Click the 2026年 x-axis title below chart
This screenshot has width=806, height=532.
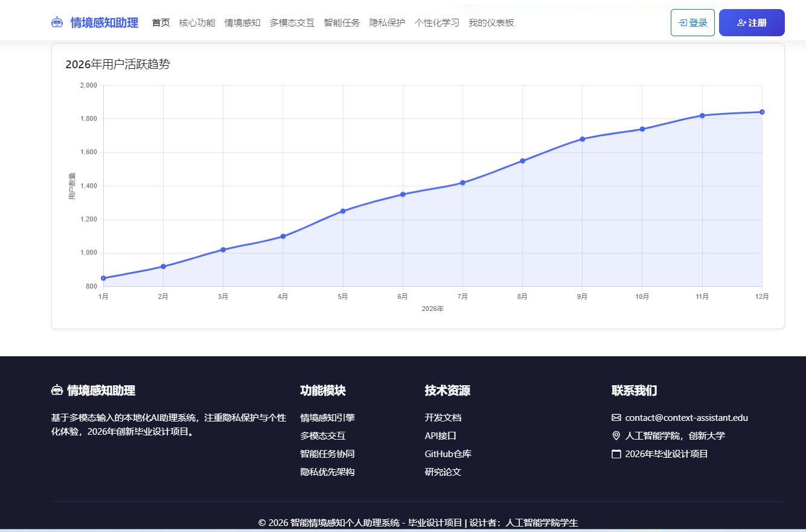[432, 309]
